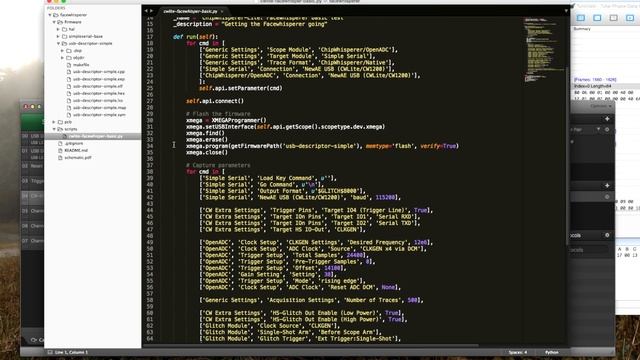The width and height of the screenshot is (640, 360).
Task: Click Summary label in right window
Action: pyautogui.click(x=582, y=29)
